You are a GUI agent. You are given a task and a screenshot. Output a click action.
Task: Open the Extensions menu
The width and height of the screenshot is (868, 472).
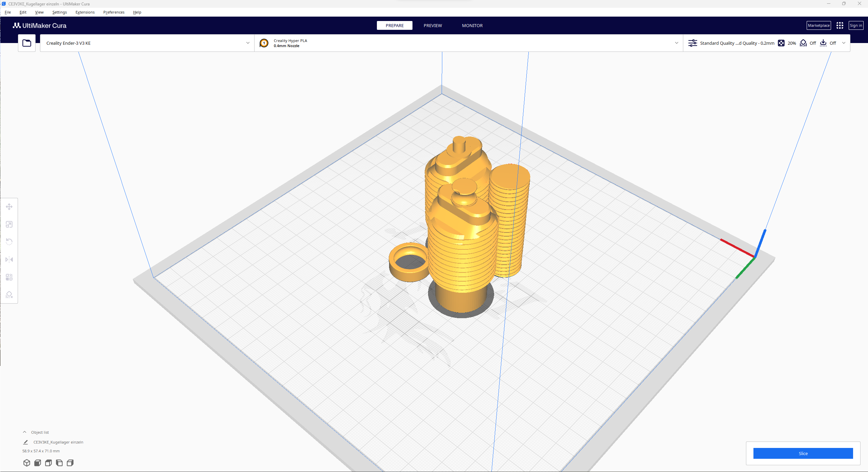click(x=85, y=12)
